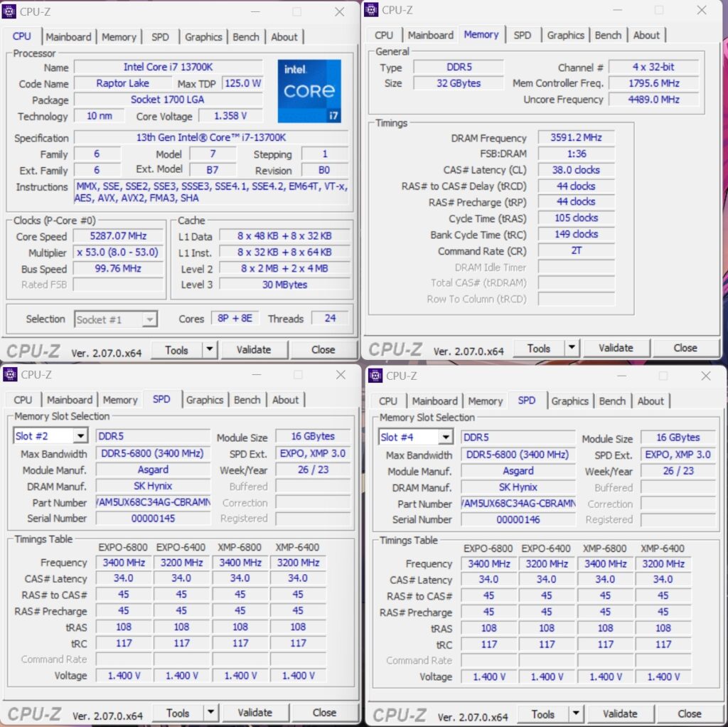The image size is (728, 727).
Task: Switch to the Memory tab in the Slot #2 window
Action: [120, 400]
